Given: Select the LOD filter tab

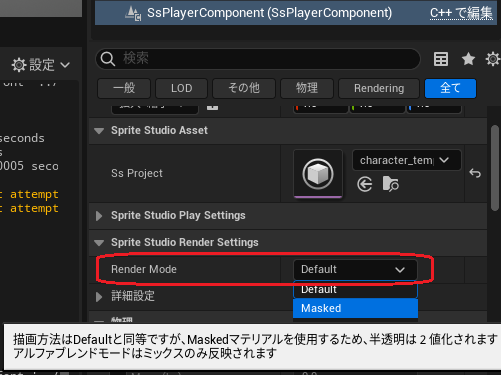Looking at the screenshot, I should pyautogui.click(x=181, y=88).
